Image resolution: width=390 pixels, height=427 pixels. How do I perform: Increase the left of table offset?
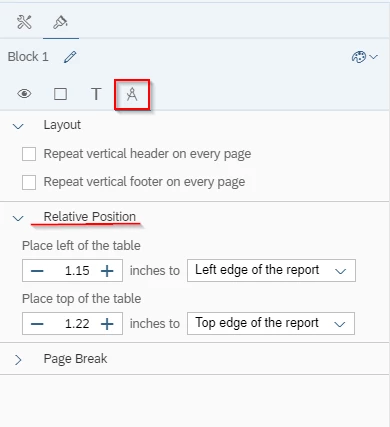click(x=107, y=271)
